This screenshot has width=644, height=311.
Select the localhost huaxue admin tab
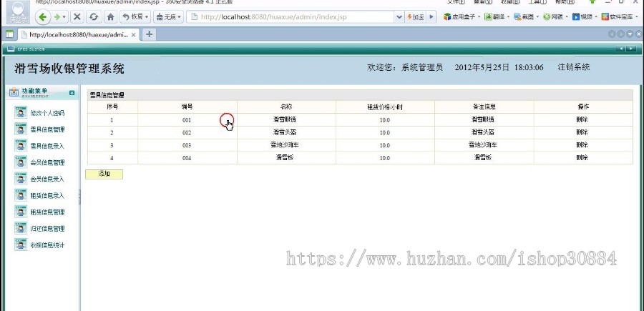(x=78, y=34)
